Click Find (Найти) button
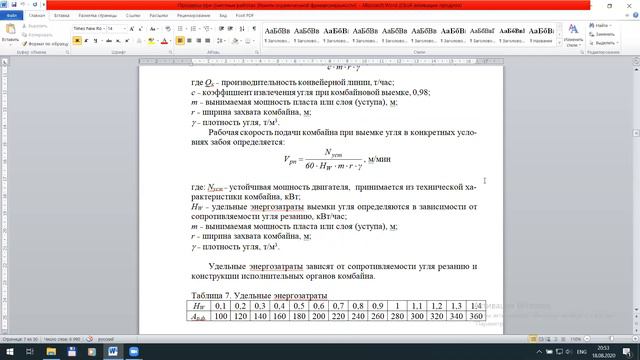This screenshot has width=640, height=360. pos(599,26)
